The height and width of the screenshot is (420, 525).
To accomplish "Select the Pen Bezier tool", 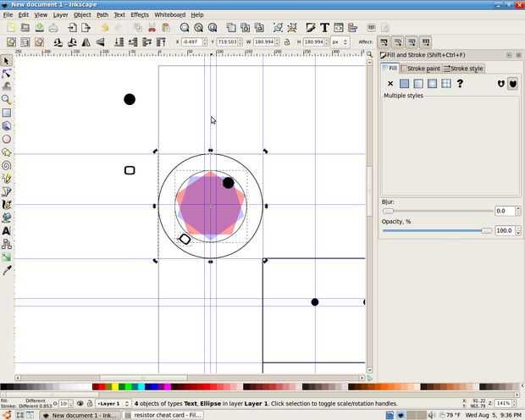I will (7, 191).
